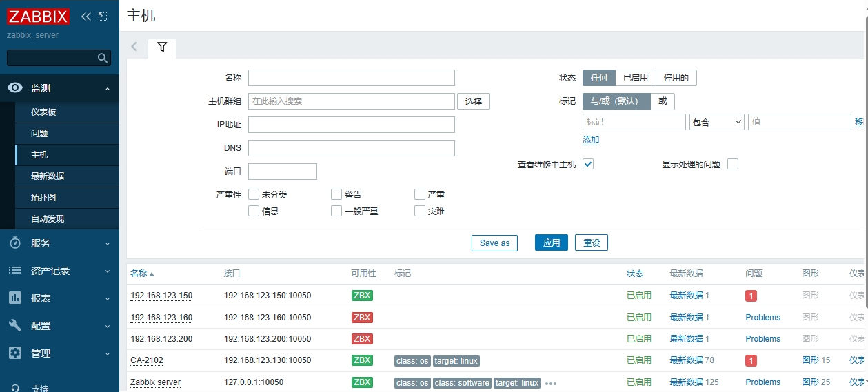Toggle 查看维修中主机 checkbox
Screen dimensions: 868x392
click(x=588, y=164)
